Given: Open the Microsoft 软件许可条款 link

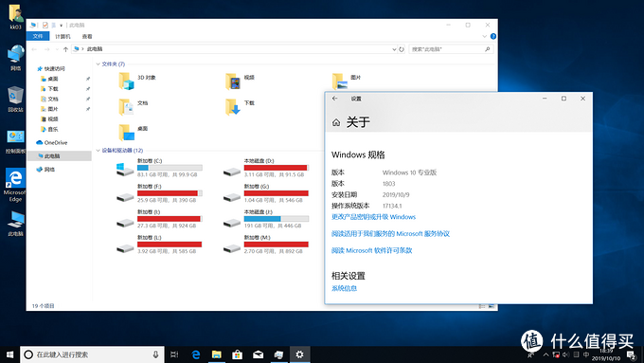Looking at the screenshot, I should [x=371, y=250].
